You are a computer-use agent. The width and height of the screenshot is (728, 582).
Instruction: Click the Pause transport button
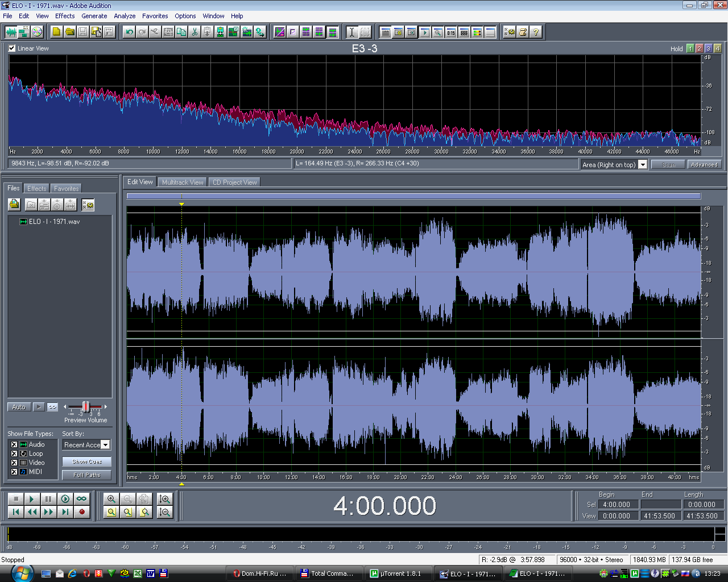(48, 499)
